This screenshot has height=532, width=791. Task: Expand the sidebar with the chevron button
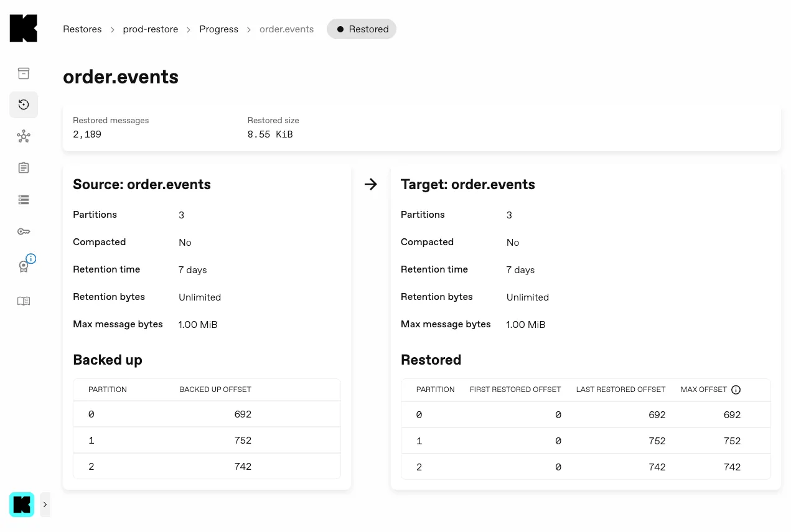coord(45,505)
